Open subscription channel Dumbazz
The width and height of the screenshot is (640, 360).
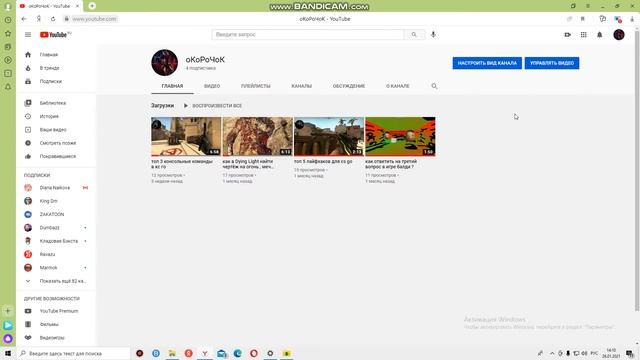point(56,228)
